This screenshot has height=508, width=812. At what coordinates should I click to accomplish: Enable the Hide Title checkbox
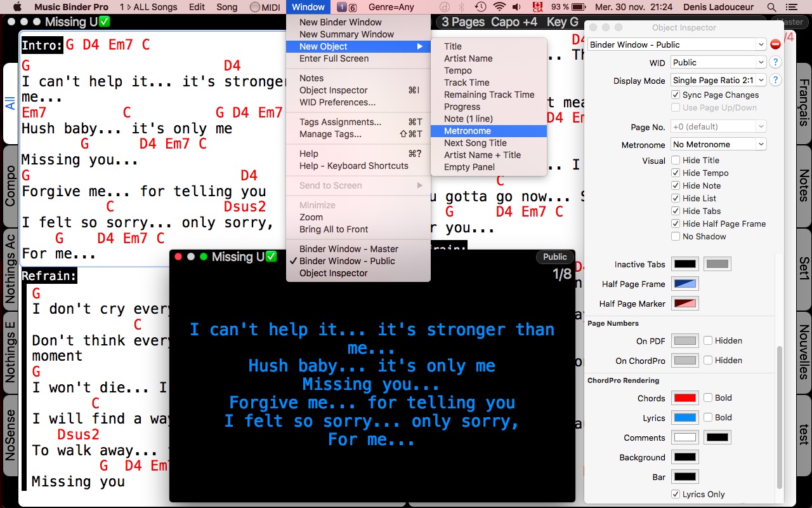click(x=676, y=160)
